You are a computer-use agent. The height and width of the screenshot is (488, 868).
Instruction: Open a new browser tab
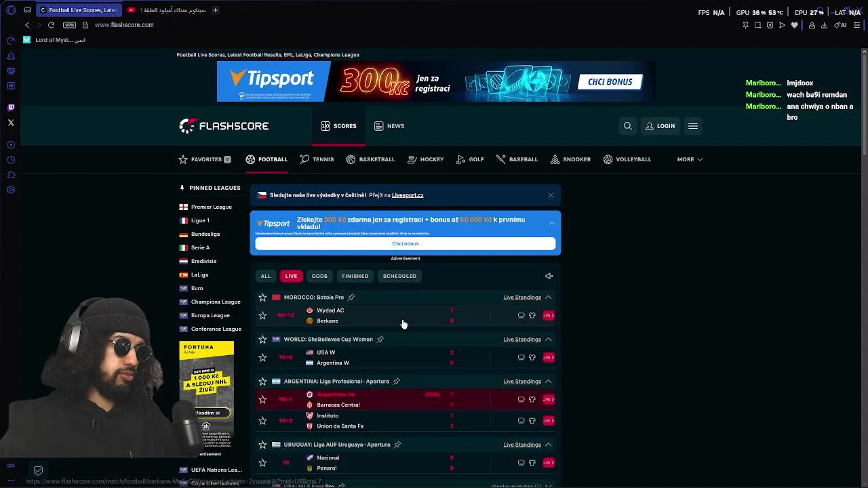point(215,10)
